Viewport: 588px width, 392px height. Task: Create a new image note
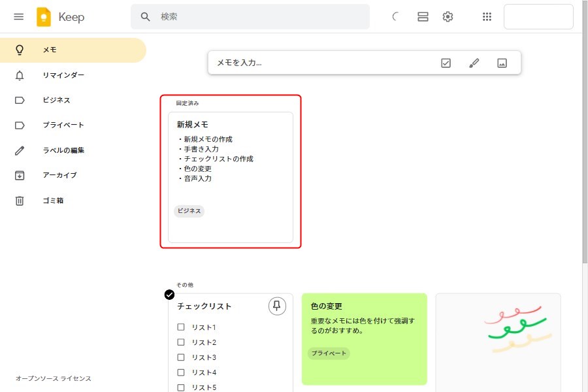pos(502,63)
